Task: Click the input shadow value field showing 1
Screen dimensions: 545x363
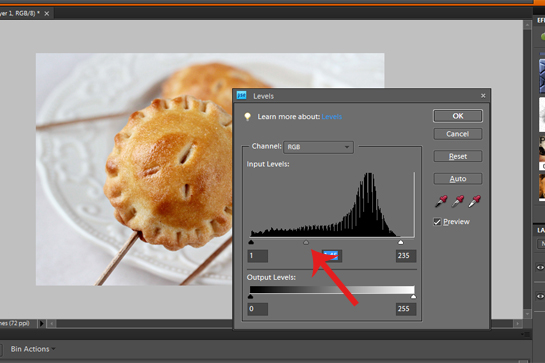Action: [258, 256]
